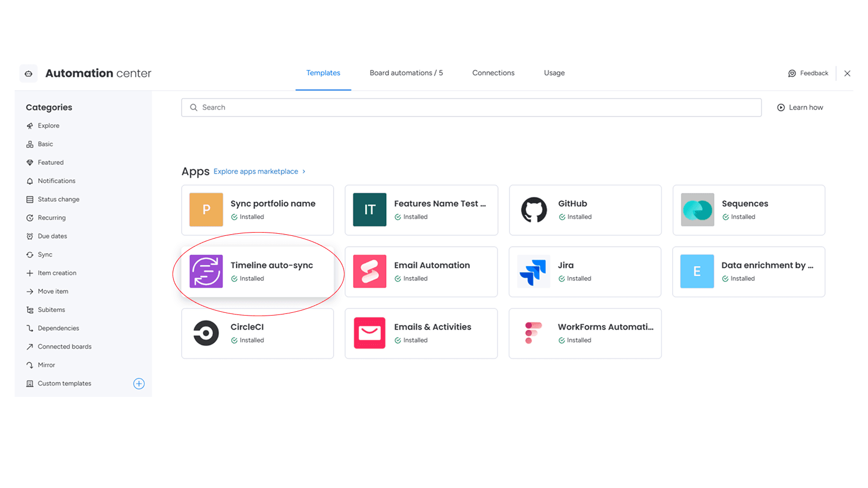Click the Sync category icon
Screen dimensions: 868x488
[x=30, y=254]
